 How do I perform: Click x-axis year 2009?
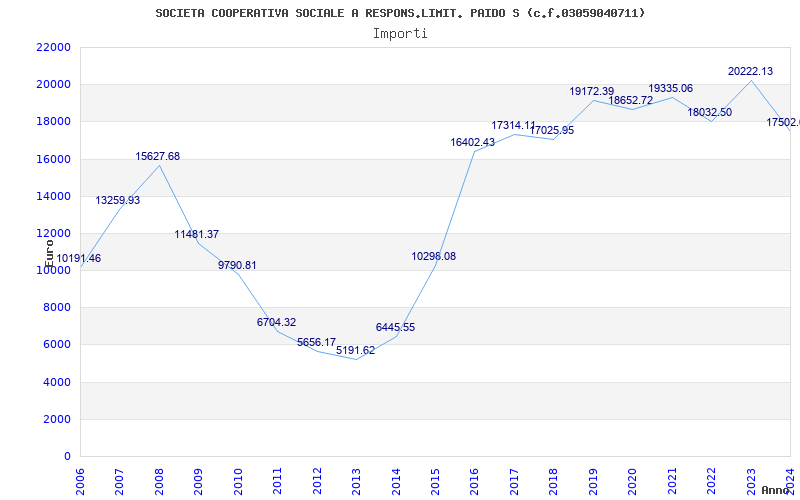click(x=199, y=482)
